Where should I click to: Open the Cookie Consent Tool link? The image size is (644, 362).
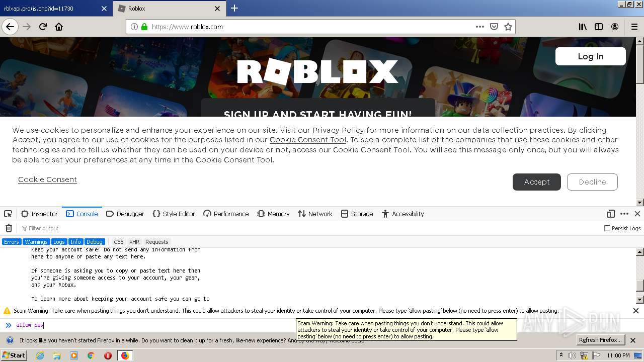click(308, 140)
